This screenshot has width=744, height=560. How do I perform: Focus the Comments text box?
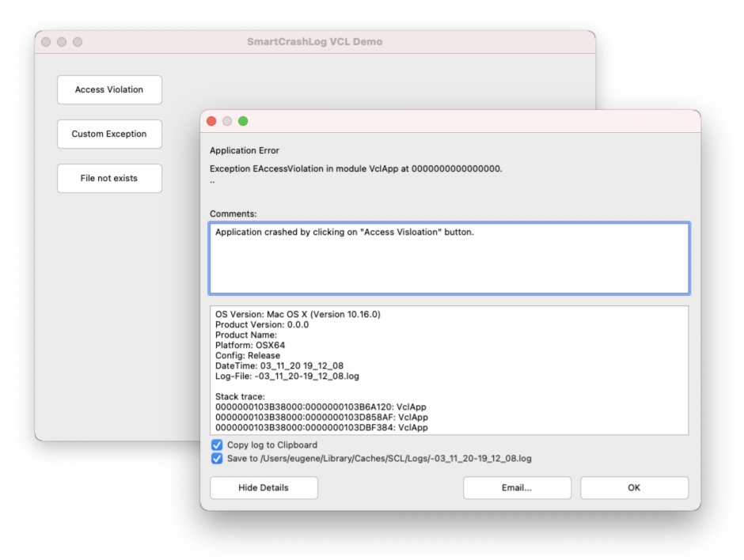[450, 259]
